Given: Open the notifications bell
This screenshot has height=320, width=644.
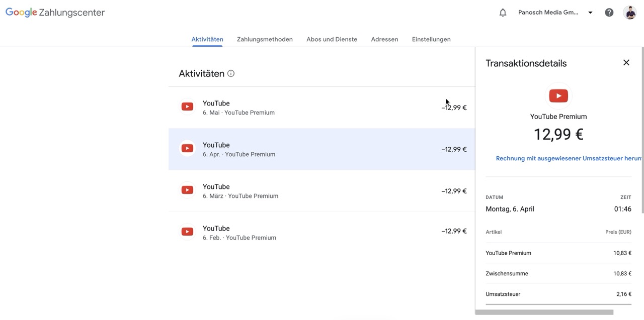Looking at the screenshot, I should [x=503, y=13].
